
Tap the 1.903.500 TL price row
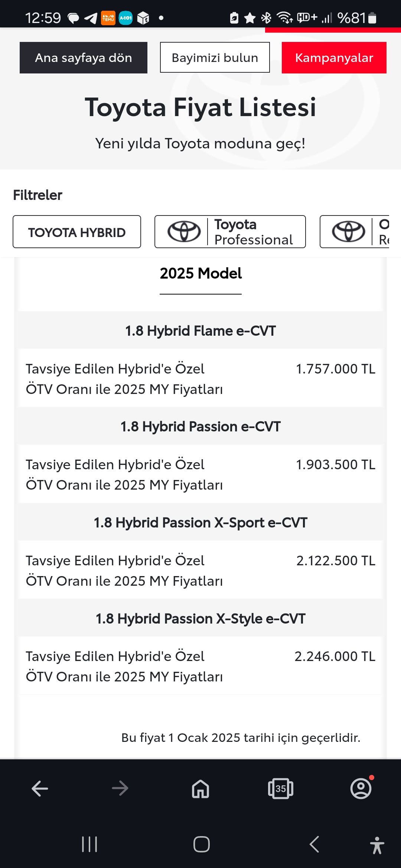(x=200, y=474)
